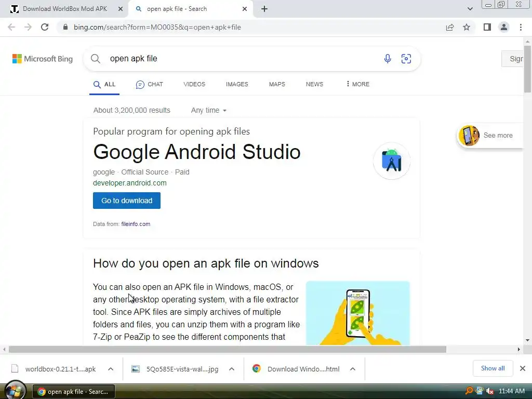Open the Windows Start orb
The width and height of the screenshot is (532, 399).
14,391
